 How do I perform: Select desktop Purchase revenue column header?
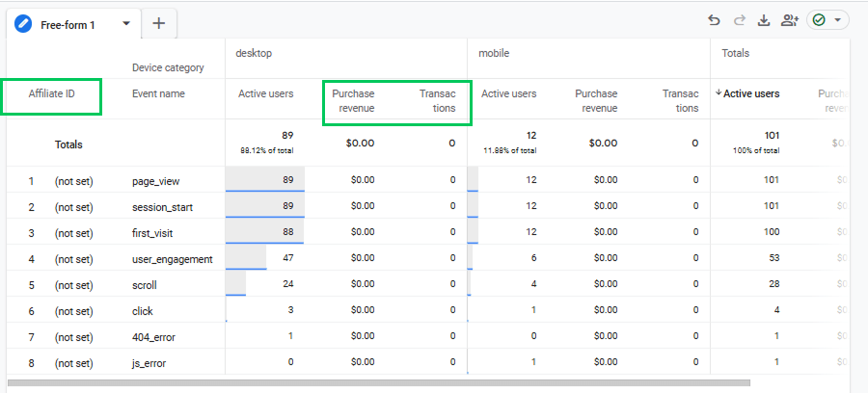pyautogui.click(x=353, y=101)
